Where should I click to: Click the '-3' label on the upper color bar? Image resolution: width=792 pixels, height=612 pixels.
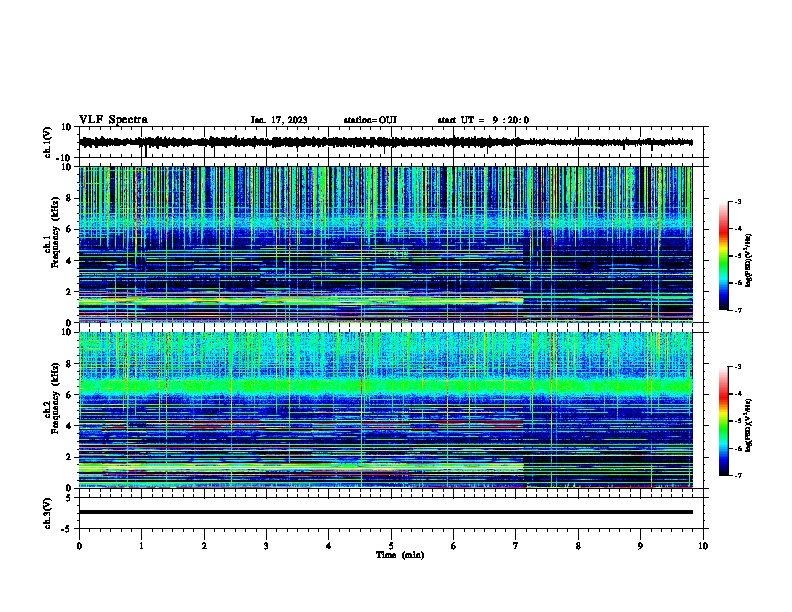[738, 201]
